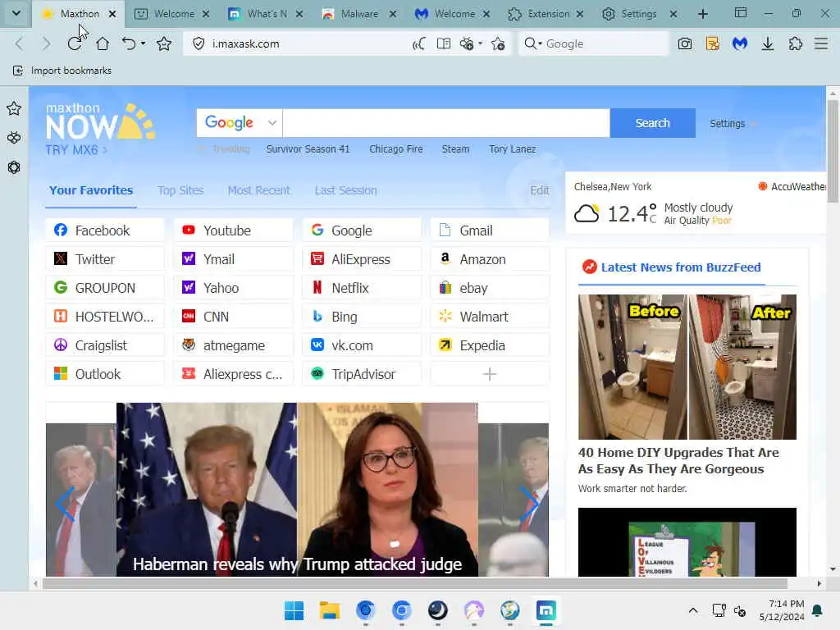
Task: Go to next news slide arrow
Action: point(529,504)
